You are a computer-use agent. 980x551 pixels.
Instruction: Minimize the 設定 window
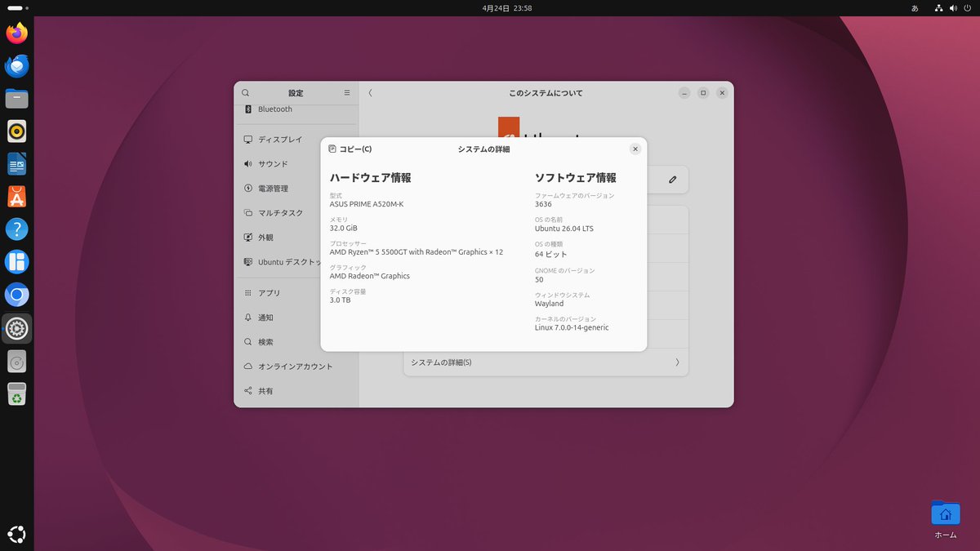tap(684, 93)
